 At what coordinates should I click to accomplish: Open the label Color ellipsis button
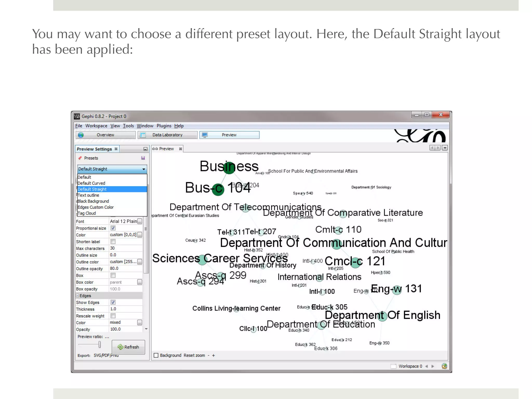(140, 235)
